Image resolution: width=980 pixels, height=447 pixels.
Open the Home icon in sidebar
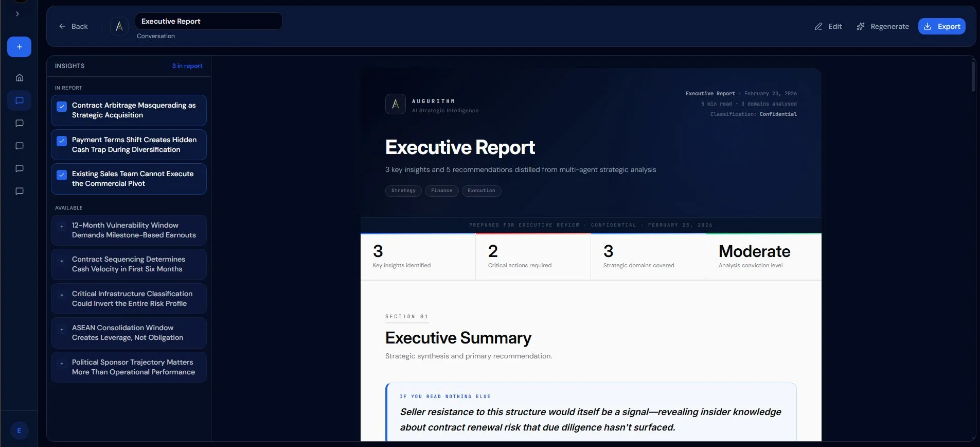[20, 78]
